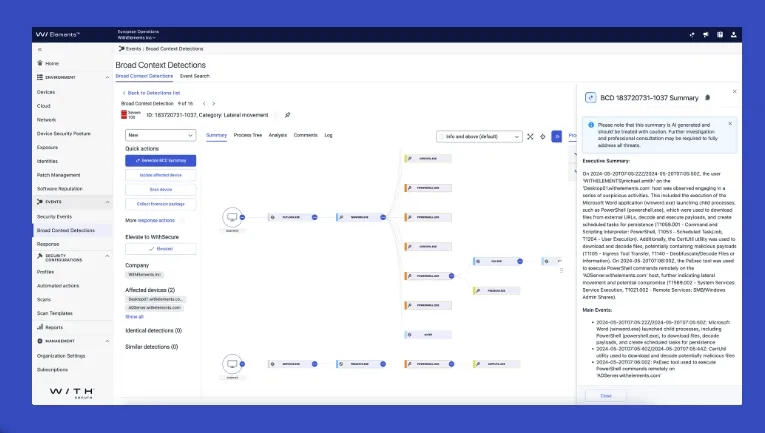Open the Info and above (default) filter dropdown
The height and width of the screenshot is (433, 765).
click(479, 137)
